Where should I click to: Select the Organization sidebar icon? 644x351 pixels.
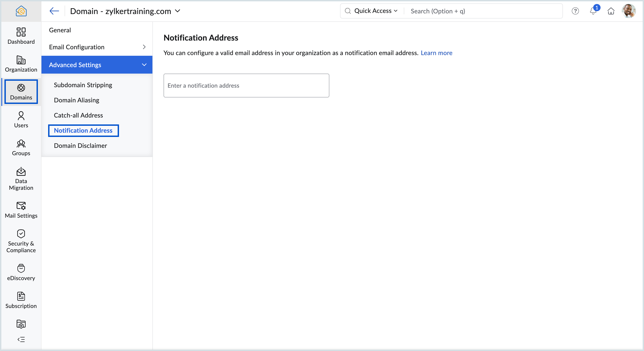[21, 64]
